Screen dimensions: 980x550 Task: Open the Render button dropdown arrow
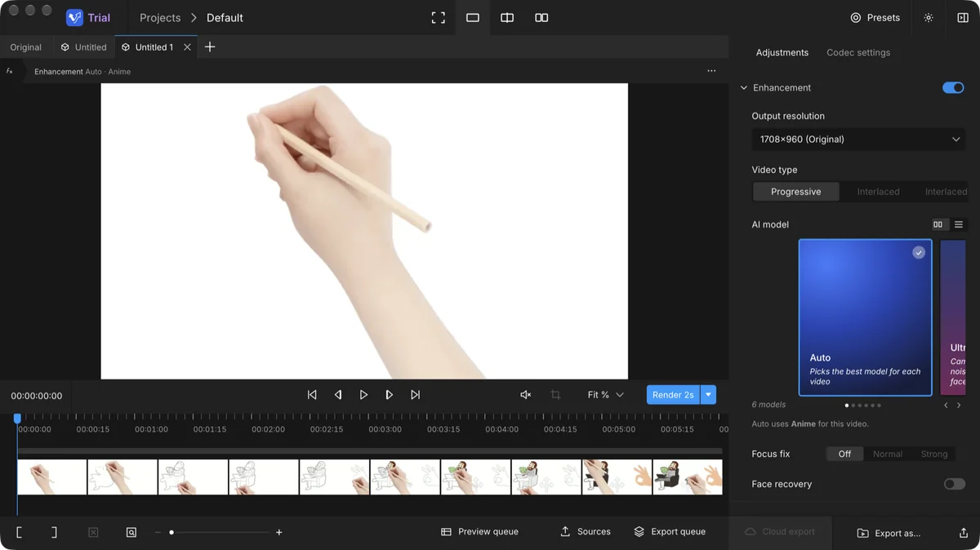pyautogui.click(x=709, y=395)
